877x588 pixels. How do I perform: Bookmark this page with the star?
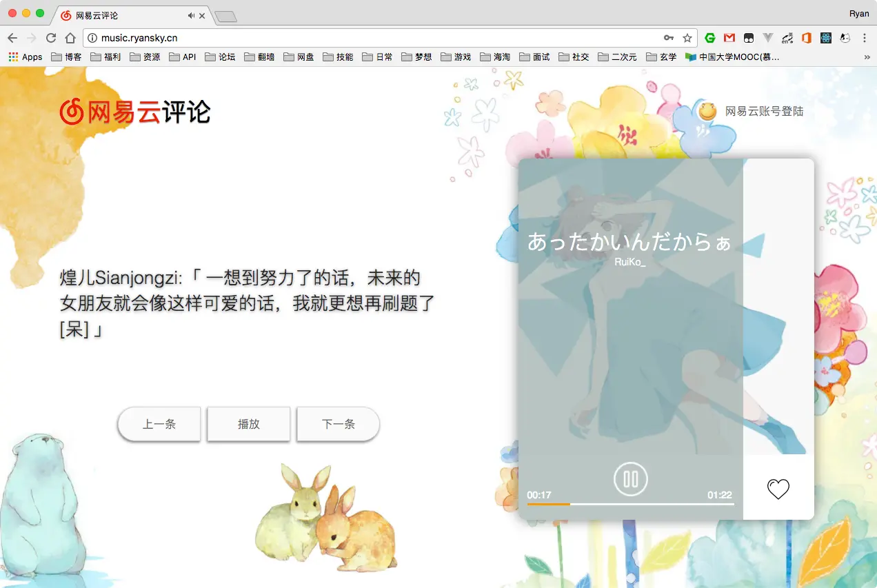[687, 38]
